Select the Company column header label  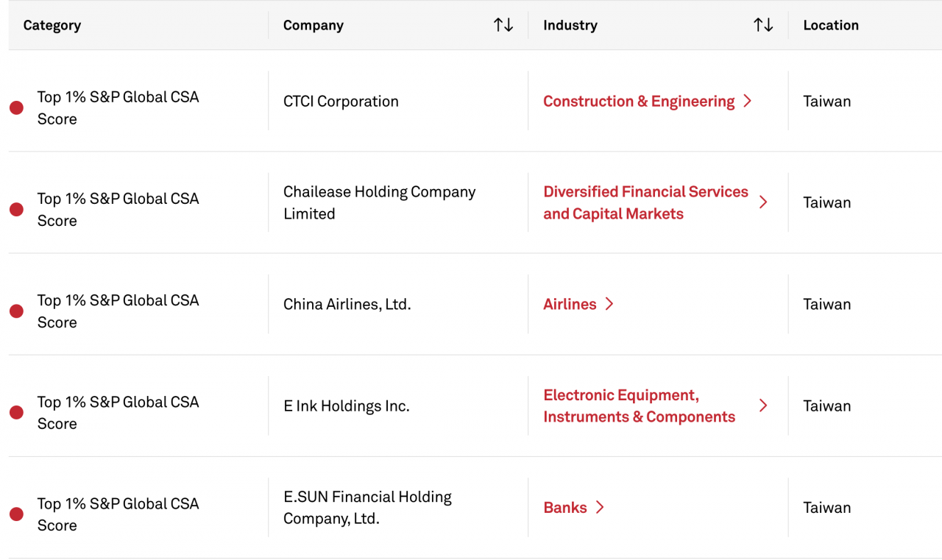[314, 25]
